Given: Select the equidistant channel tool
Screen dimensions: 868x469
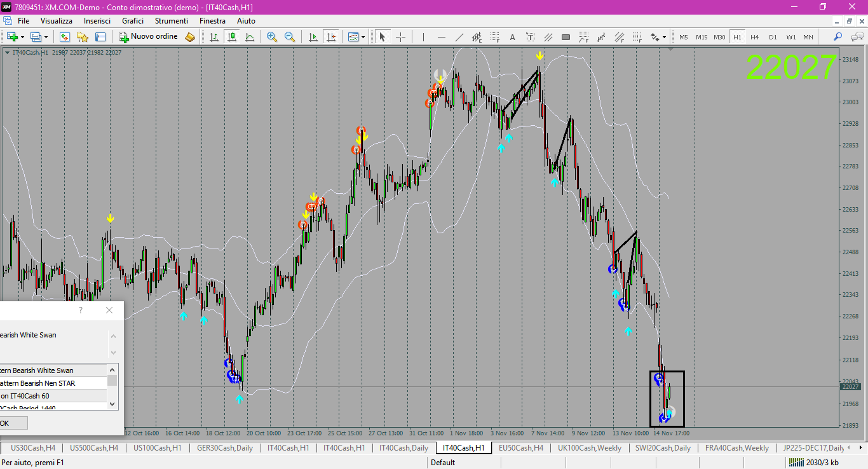Looking at the screenshot, I should (548, 37).
